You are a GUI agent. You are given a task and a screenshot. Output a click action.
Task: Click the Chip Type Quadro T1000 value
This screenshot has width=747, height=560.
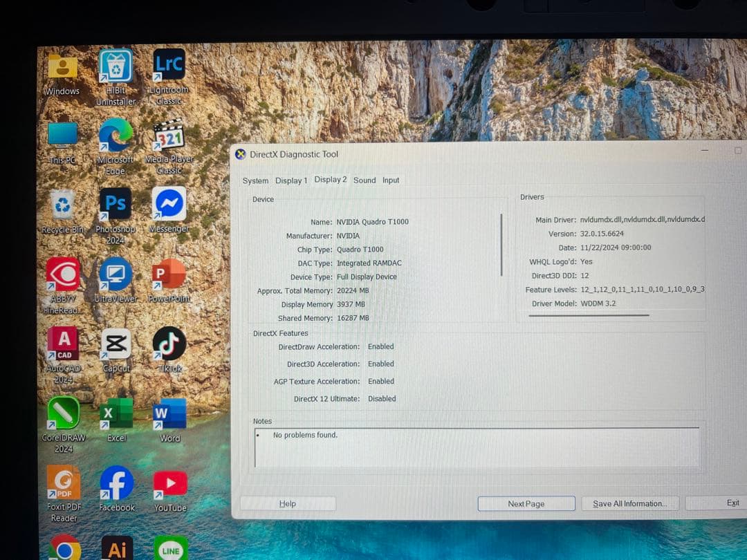point(360,250)
